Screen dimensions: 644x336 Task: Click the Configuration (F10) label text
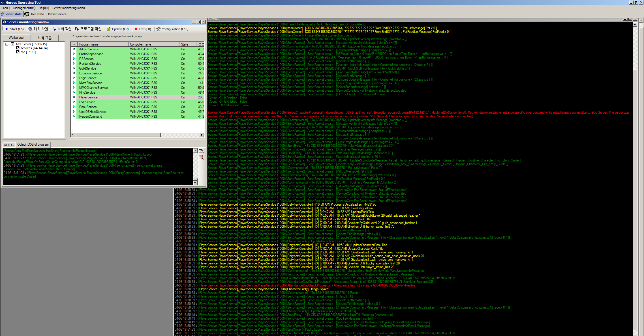click(175, 29)
